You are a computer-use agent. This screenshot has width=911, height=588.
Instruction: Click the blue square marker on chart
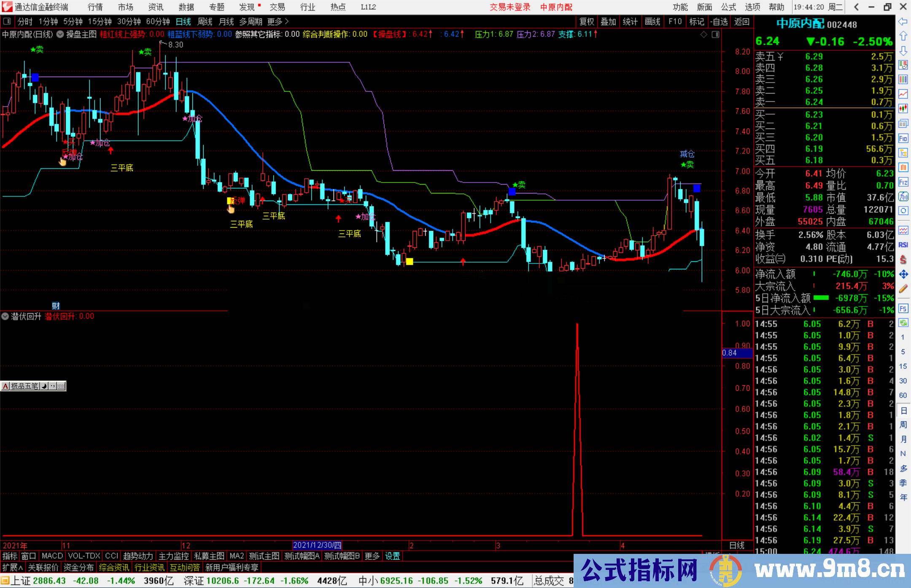coord(35,77)
